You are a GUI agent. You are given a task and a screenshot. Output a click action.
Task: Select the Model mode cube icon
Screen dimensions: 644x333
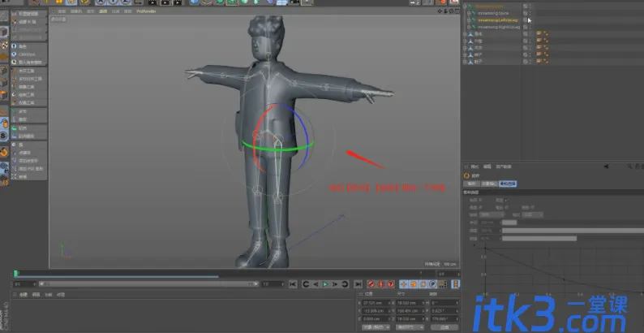click(x=4, y=32)
